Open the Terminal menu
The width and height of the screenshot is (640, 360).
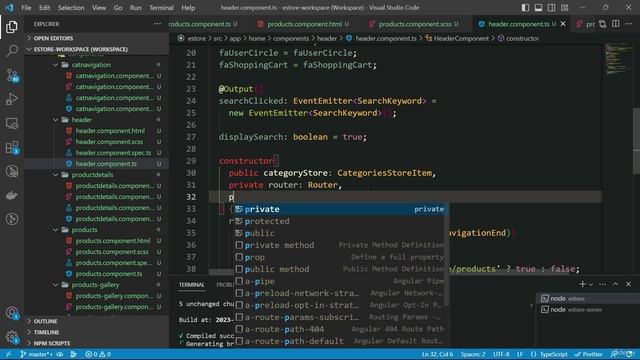[161, 8]
